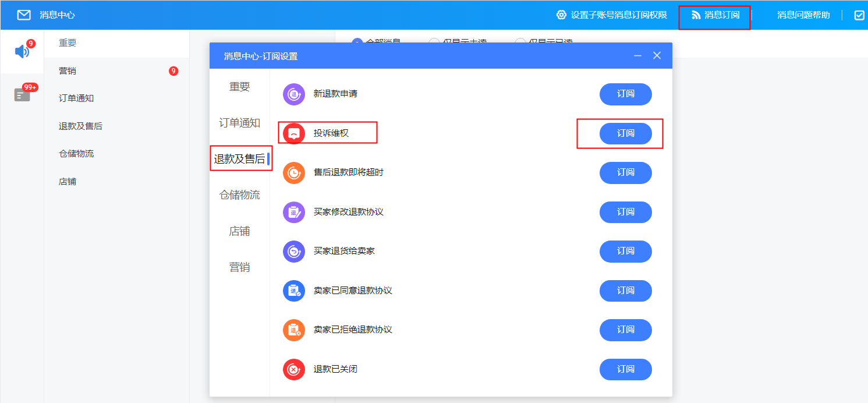Screen dimensions: 868x403
Task: Click the 卖家已拒绝退款协议 label
Action: pyautogui.click(x=353, y=330)
